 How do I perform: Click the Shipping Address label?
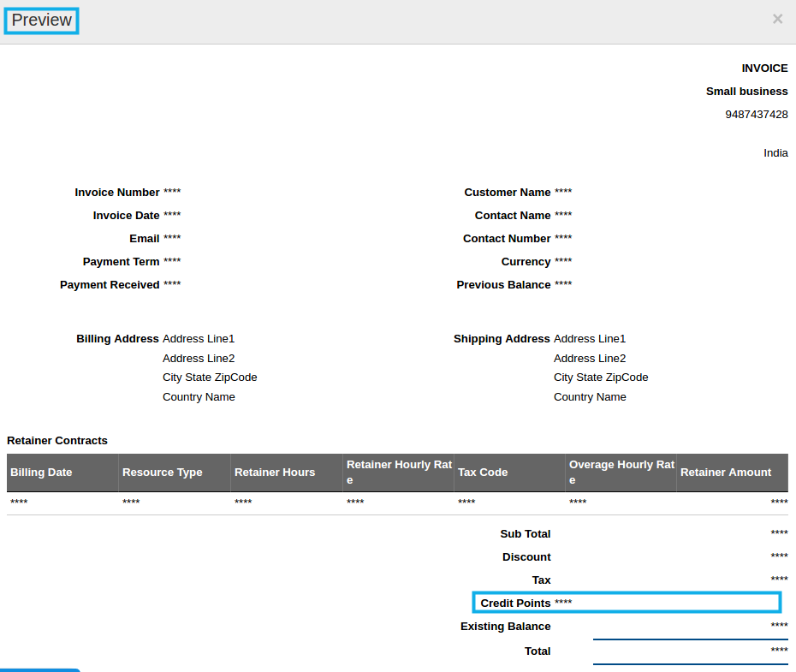(502, 339)
